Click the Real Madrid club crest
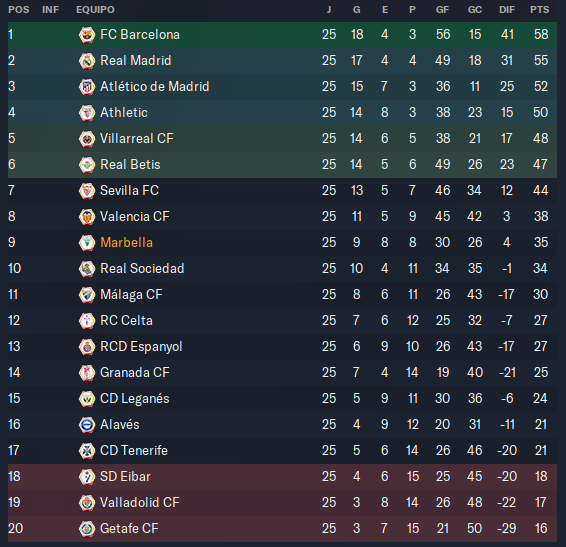 coord(87,61)
